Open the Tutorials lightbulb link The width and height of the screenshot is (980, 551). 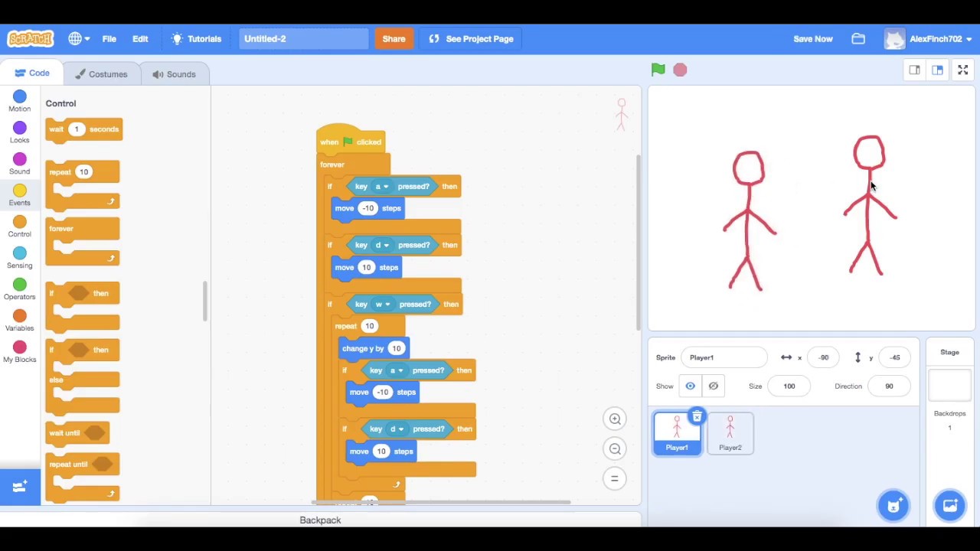point(197,38)
